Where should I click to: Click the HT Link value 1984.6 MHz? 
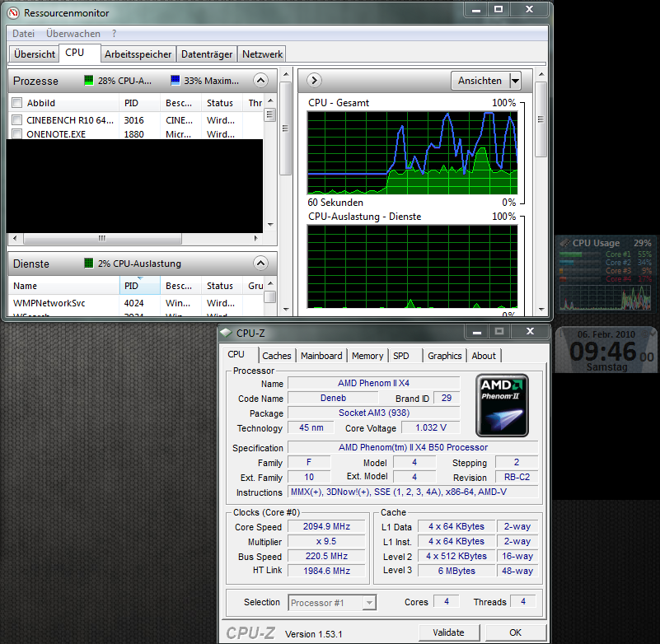(326, 571)
